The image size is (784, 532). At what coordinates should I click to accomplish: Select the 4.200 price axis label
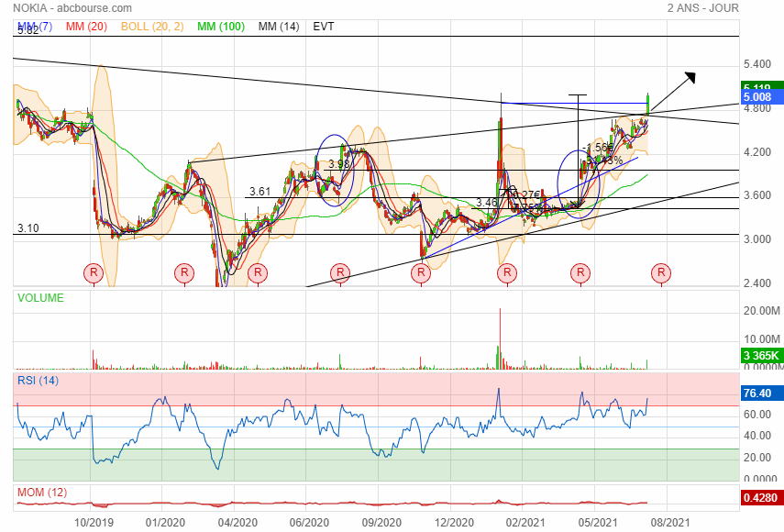pyautogui.click(x=757, y=152)
